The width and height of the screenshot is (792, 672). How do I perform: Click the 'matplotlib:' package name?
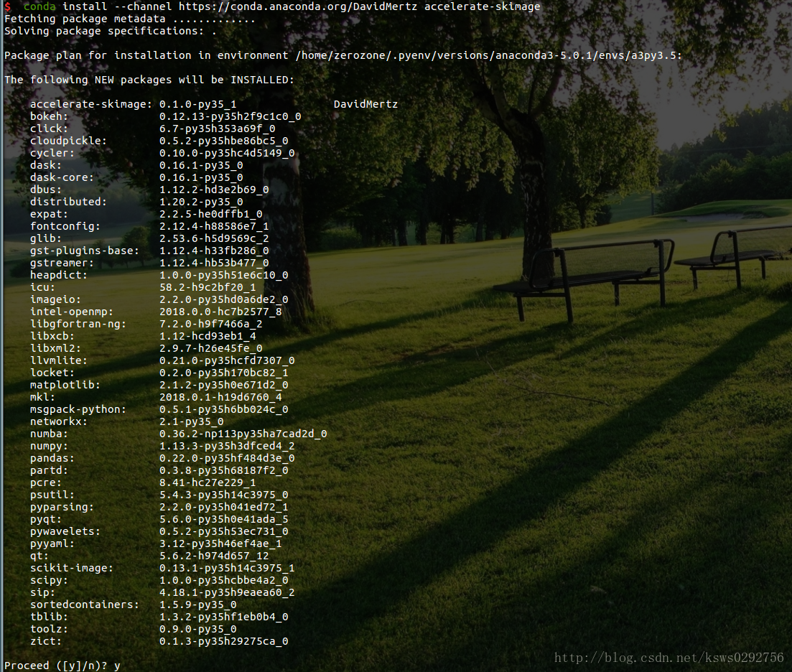point(65,385)
